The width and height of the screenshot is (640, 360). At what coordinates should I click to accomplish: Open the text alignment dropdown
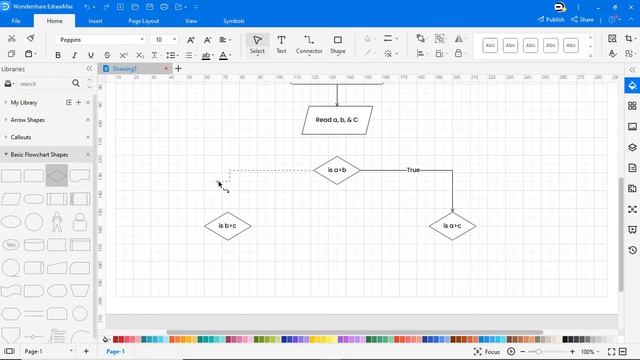pos(225,40)
